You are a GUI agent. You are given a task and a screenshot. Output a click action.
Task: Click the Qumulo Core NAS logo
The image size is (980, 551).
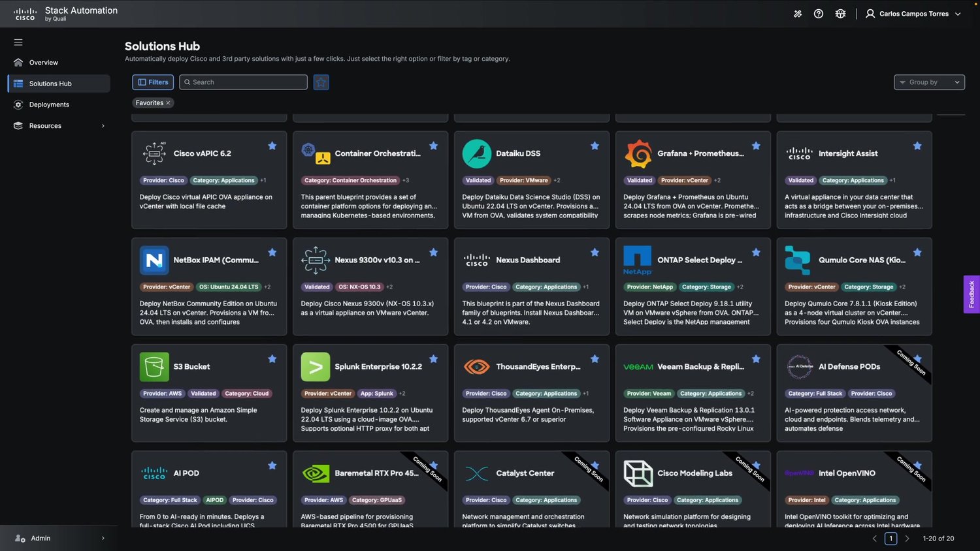tap(798, 260)
